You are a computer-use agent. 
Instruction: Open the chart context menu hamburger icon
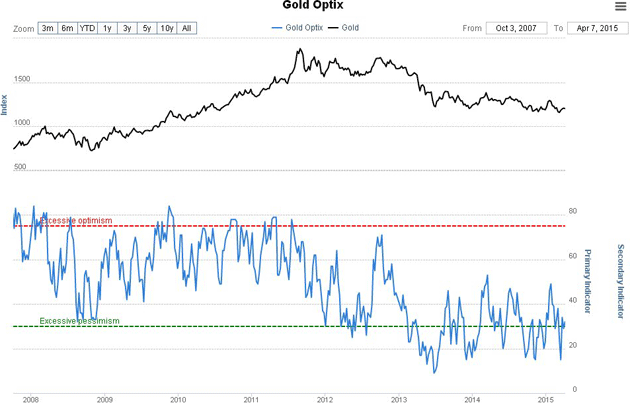[620, 7]
